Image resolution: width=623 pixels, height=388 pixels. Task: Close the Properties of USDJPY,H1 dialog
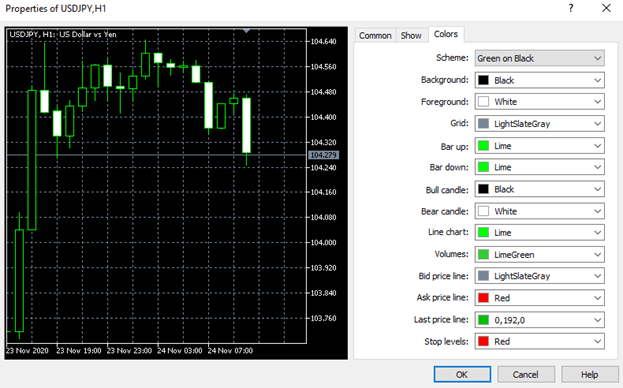pos(606,8)
